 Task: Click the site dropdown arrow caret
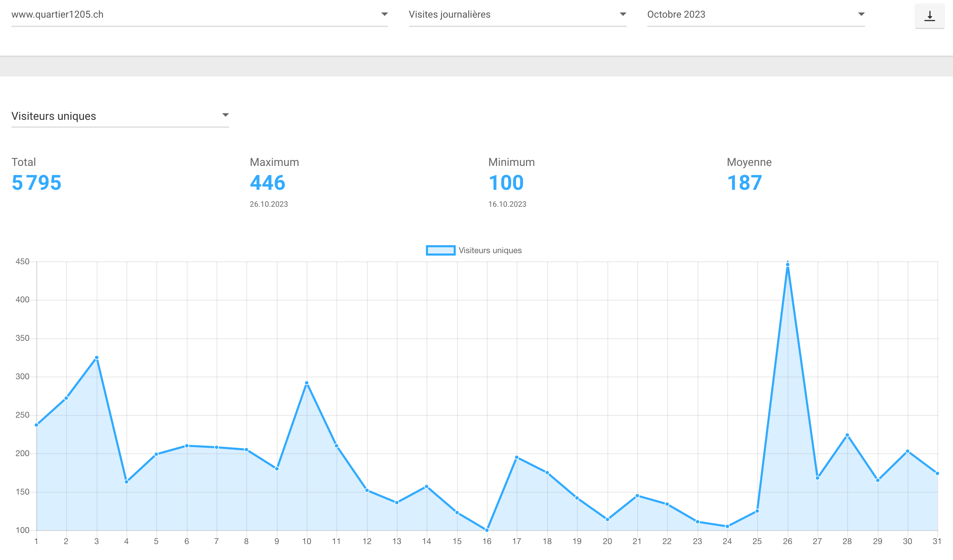click(384, 14)
